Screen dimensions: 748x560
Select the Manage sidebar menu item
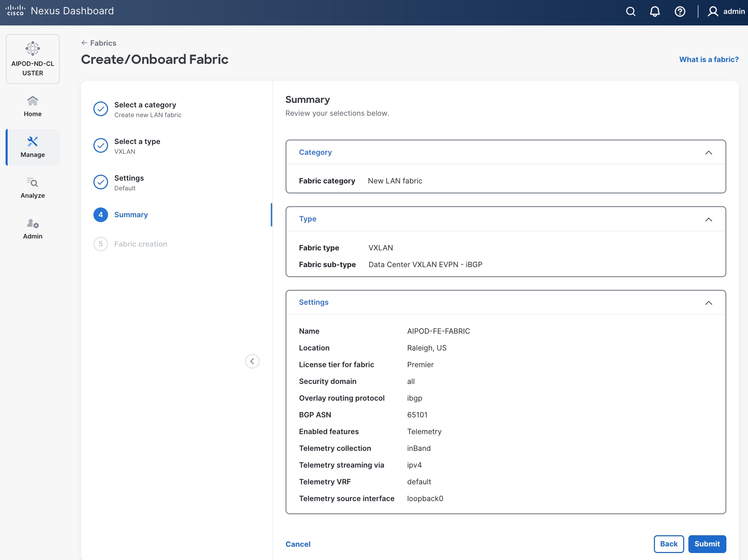tap(33, 147)
